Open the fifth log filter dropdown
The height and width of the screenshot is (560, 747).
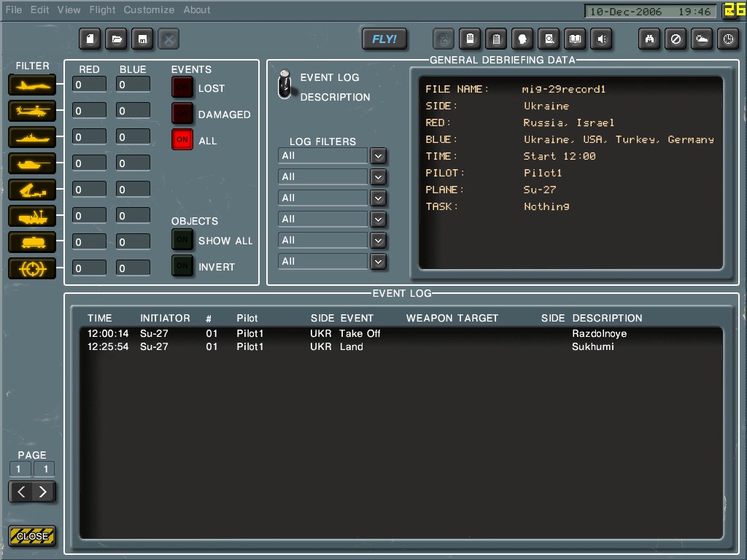379,241
